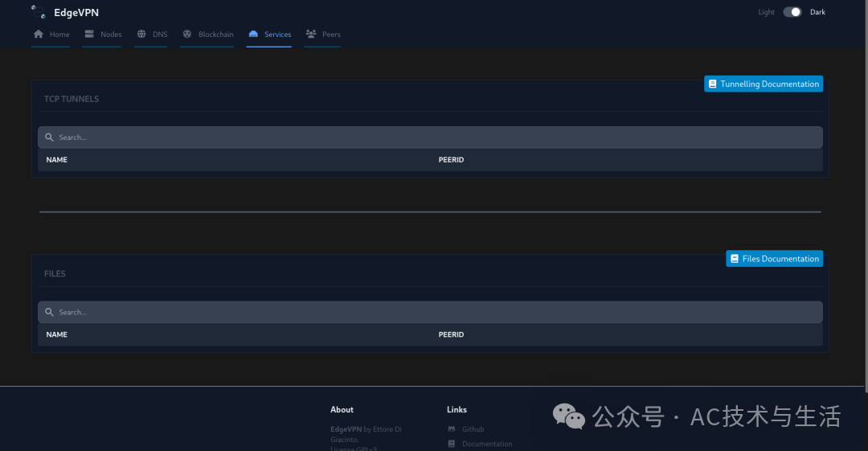Click the Github icon in footer

[452, 429]
